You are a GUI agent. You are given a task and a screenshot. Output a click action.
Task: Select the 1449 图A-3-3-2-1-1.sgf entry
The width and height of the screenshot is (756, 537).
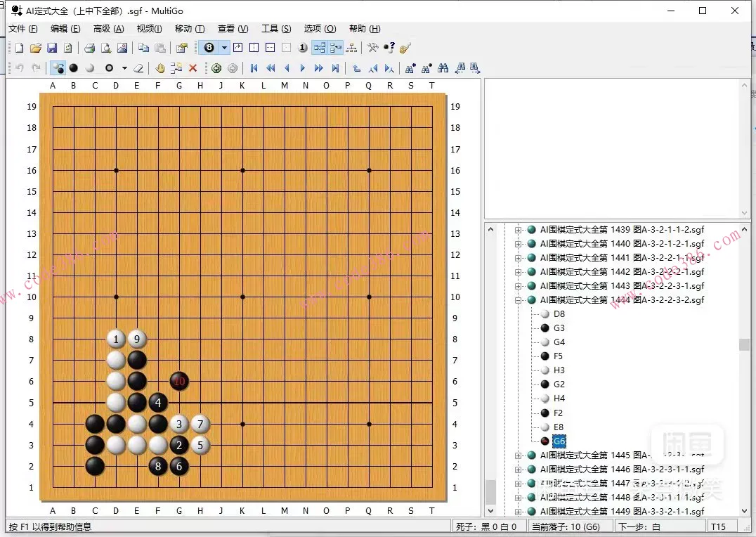click(x=622, y=512)
